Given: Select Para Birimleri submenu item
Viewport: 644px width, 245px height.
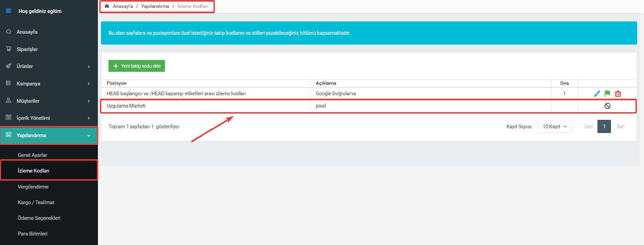Looking at the screenshot, I should pos(33,234).
